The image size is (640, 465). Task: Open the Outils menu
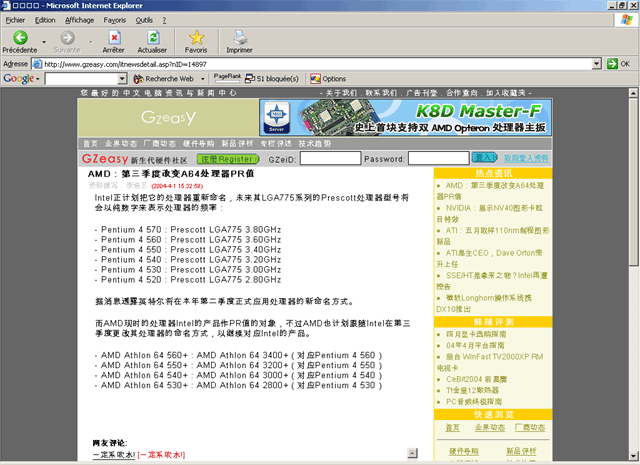tap(144, 20)
